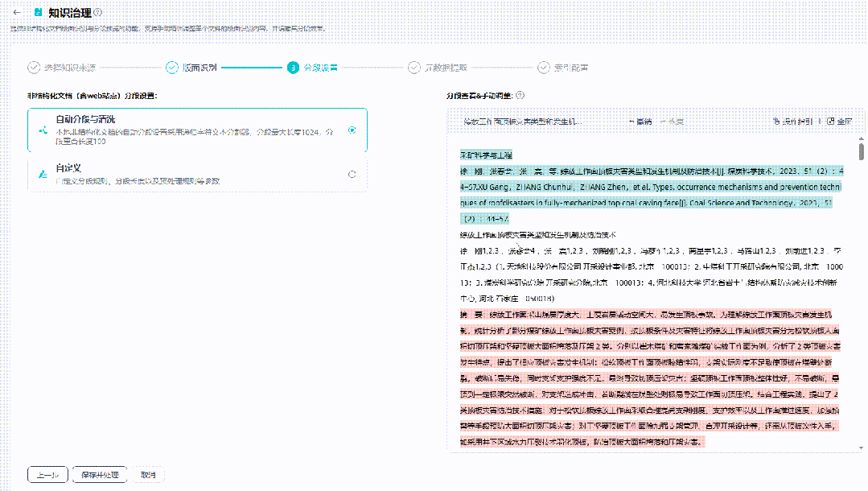Click the 恢复 redo button
Screen dimensions: 868x491
672,122
